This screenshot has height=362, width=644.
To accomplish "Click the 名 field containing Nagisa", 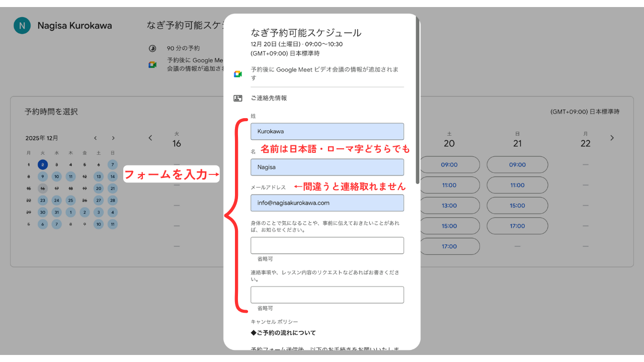I will click(x=327, y=167).
